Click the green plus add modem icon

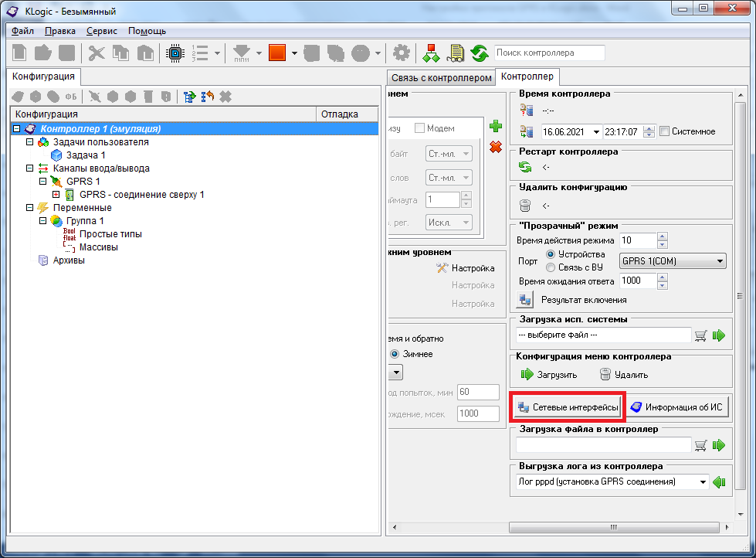[x=496, y=126]
